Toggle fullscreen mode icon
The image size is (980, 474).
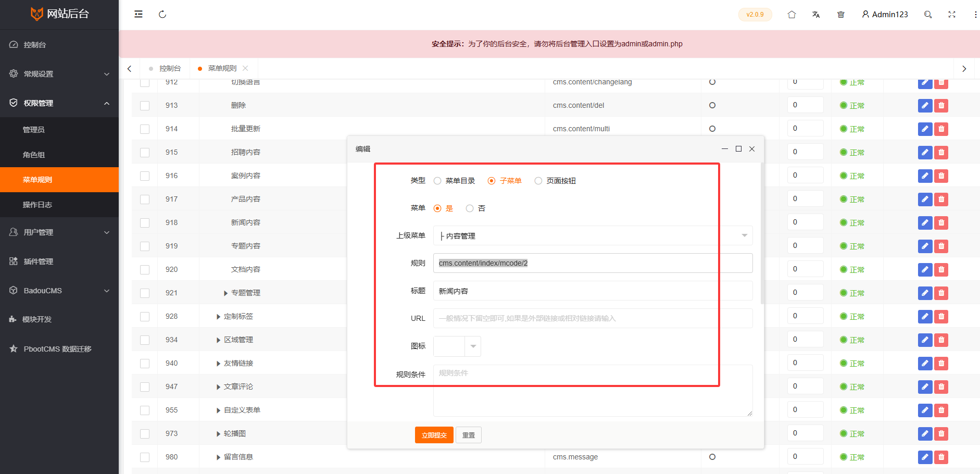point(952,15)
